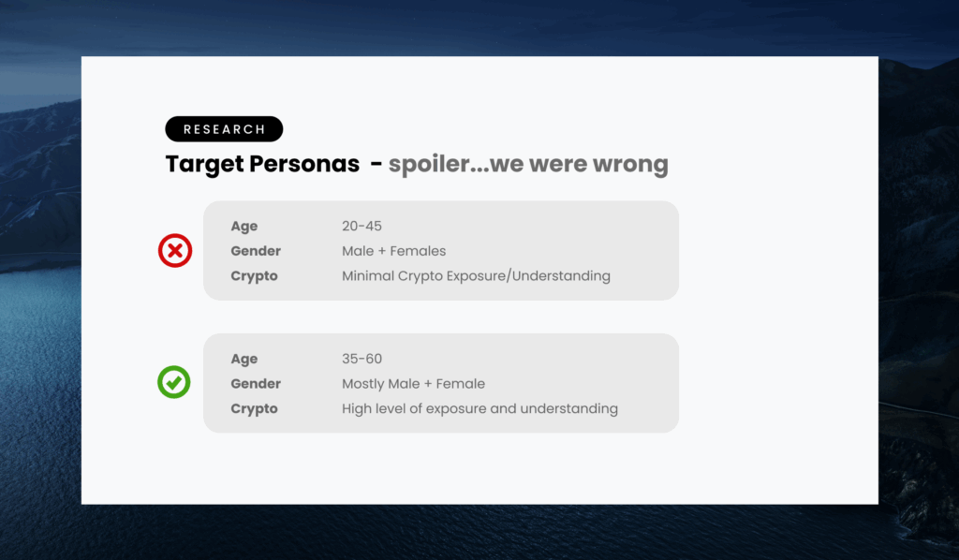Click the Age label in the rejected persona card
The width and height of the screenshot is (959, 560).
click(x=244, y=227)
